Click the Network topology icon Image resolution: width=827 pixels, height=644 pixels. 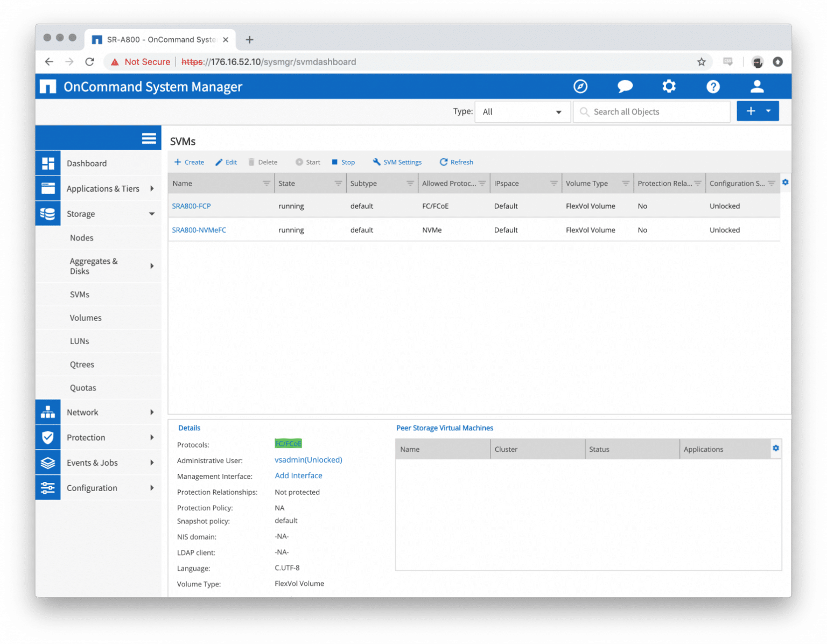point(48,412)
